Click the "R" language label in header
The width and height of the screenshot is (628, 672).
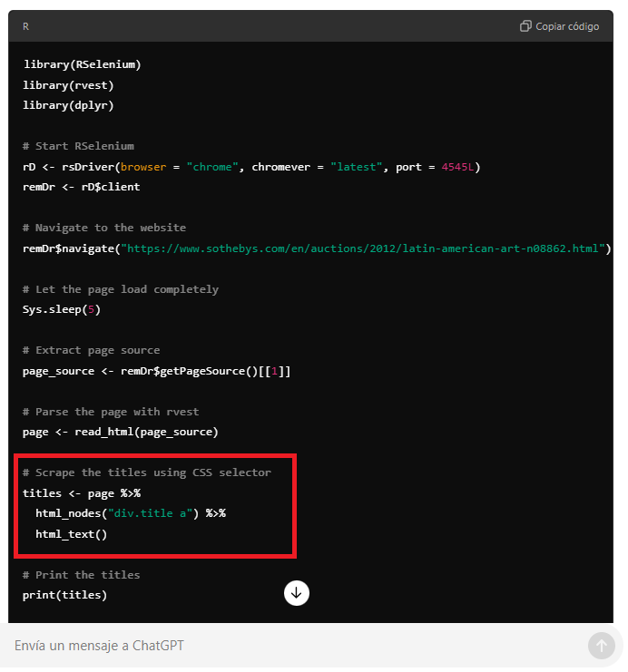pos(25,26)
